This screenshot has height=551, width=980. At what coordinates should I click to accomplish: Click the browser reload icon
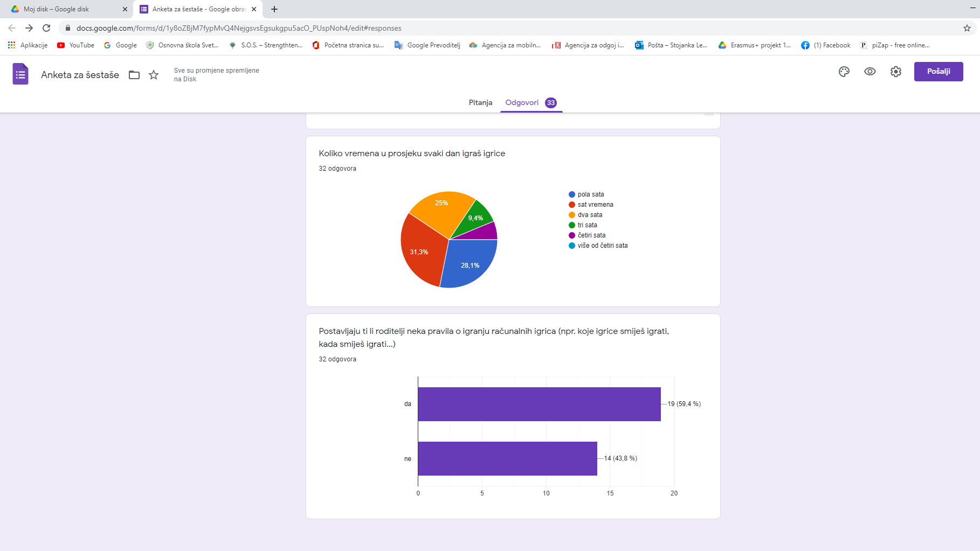click(46, 28)
